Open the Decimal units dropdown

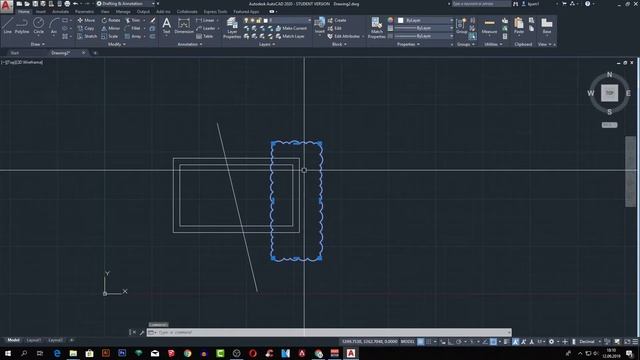[589, 342]
